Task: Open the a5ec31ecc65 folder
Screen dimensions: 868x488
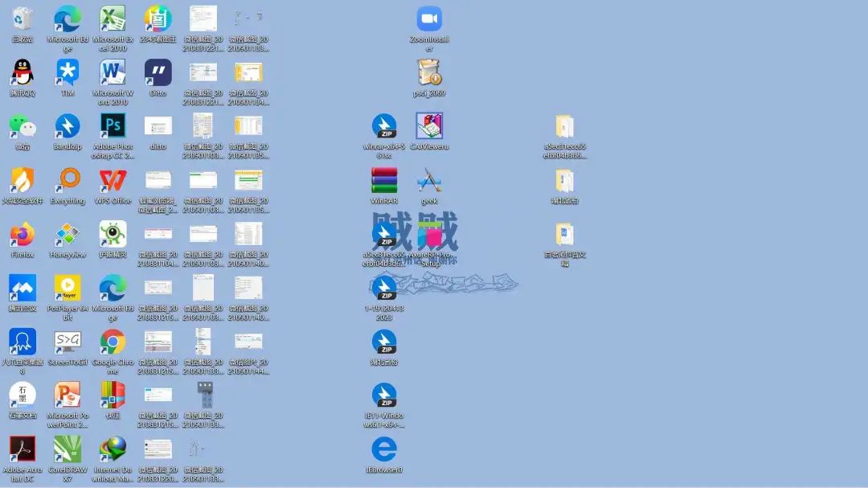Action: click(565, 127)
